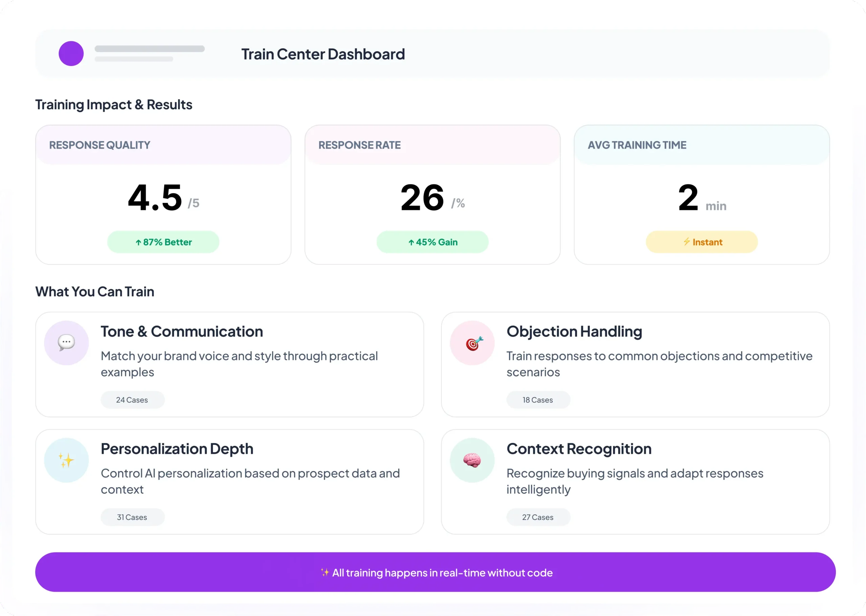The width and height of the screenshot is (866, 616).
Task: Select the 24 Cases badge
Action: [x=133, y=400]
